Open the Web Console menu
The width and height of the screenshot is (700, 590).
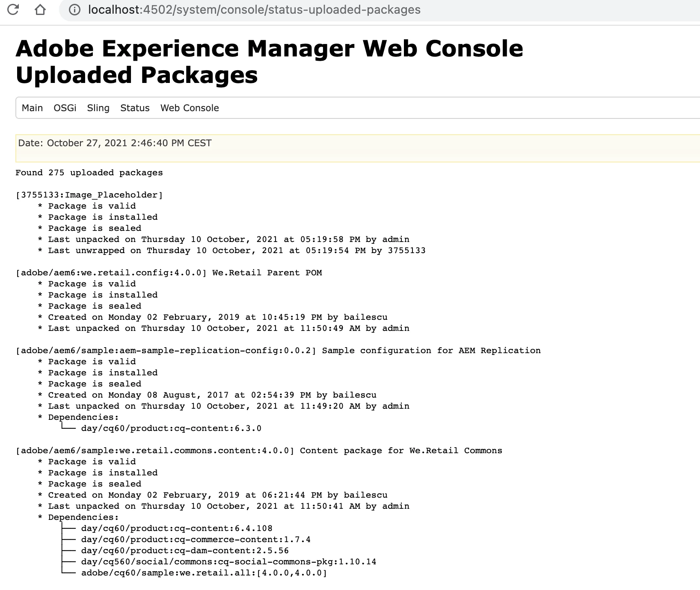tap(190, 108)
